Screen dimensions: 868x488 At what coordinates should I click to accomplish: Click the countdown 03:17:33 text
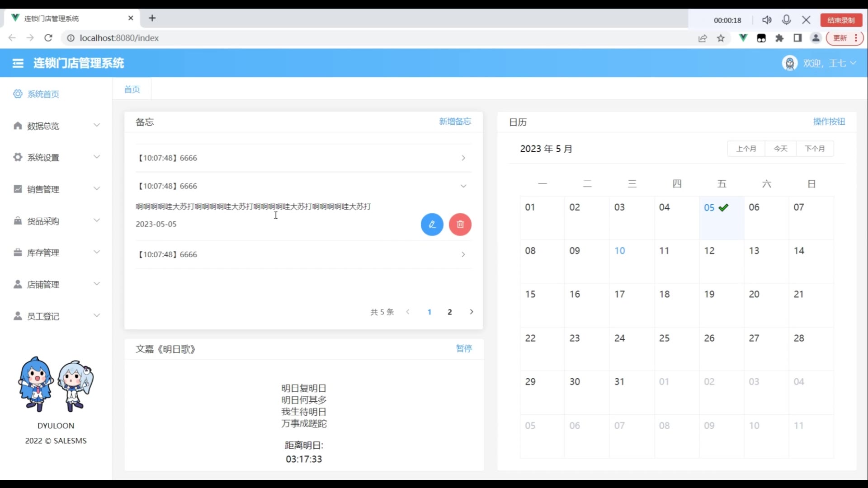[304, 459]
